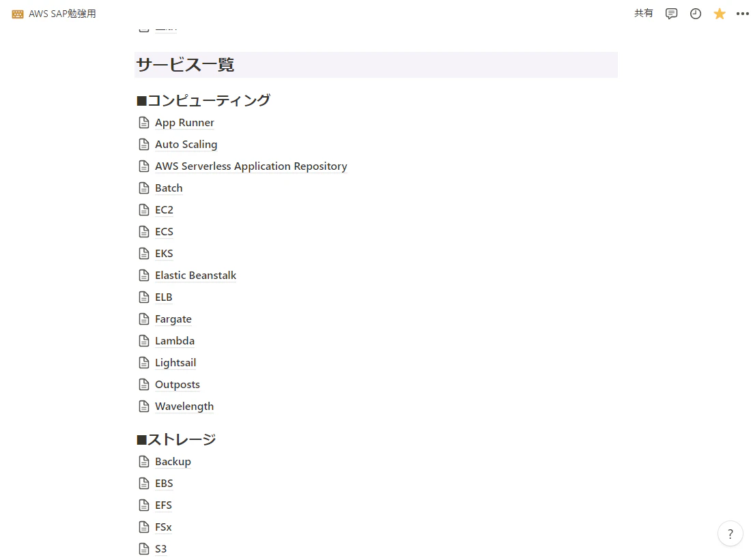Click the document icon beside App Runner
This screenshot has width=753, height=560.
(x=144, y=123)
